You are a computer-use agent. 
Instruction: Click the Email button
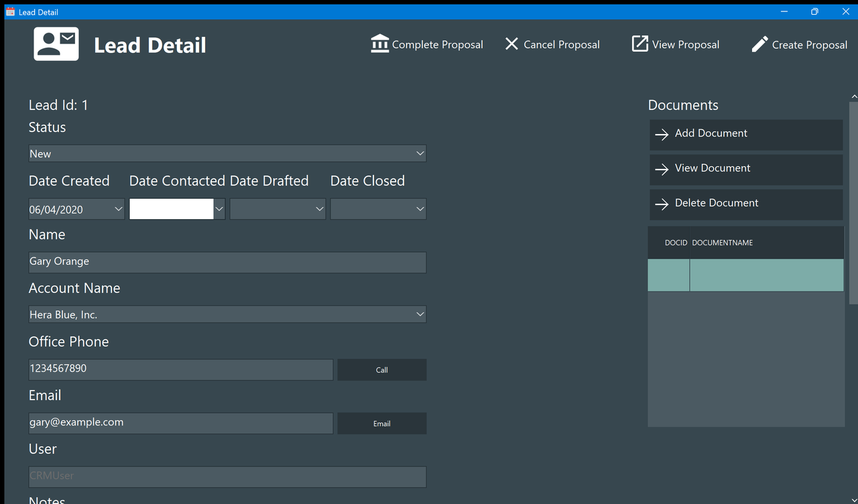click(382, 424)
